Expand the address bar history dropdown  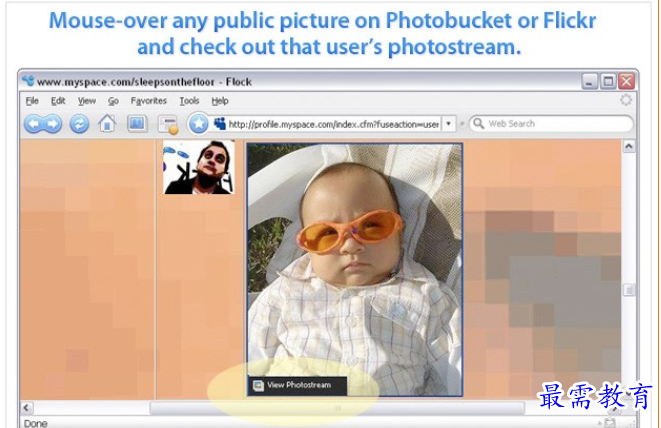coord(449,124)
